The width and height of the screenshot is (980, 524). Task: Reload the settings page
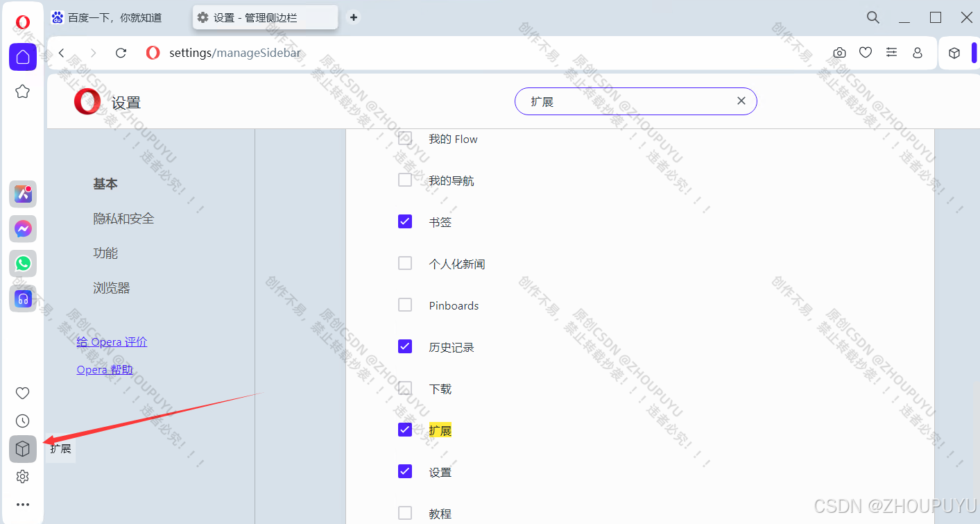click(121, 53)
